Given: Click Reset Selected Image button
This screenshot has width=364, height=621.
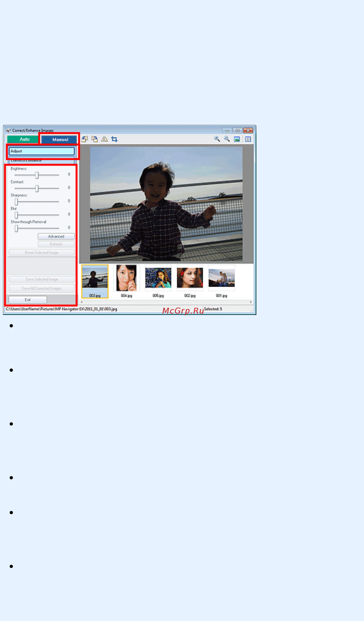Looking at the screenshot, I should [x=42, y=253].
